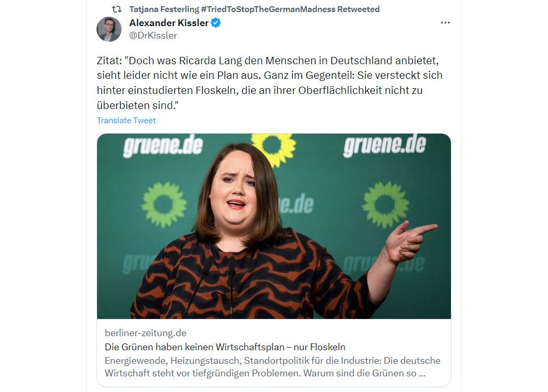Click the berliner-zeitung.de domain label
Image resolution: width=548 pixels, height=392 pixels.
click(146, 333)
